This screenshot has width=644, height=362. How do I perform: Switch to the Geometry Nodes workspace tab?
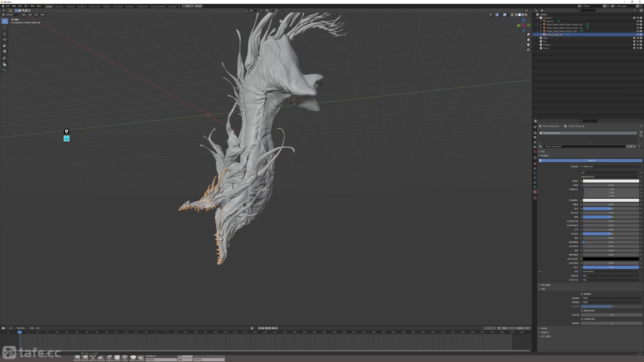click(x=158, y=6)
